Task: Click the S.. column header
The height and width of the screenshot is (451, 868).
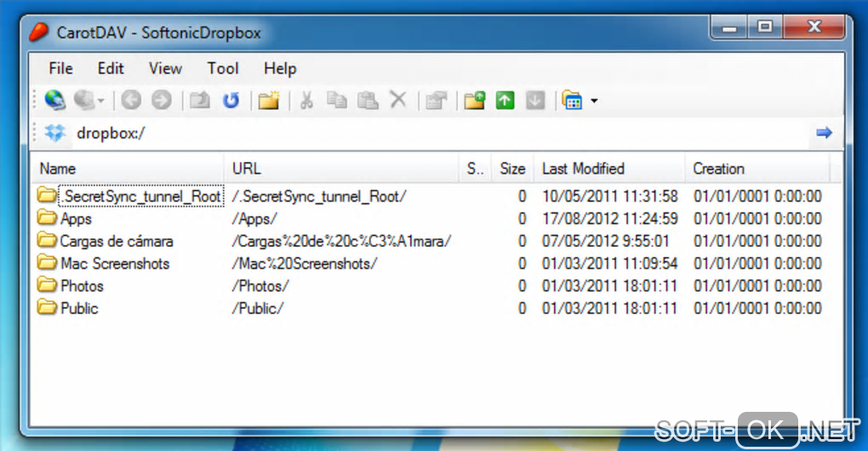Action: pos(476,168)
